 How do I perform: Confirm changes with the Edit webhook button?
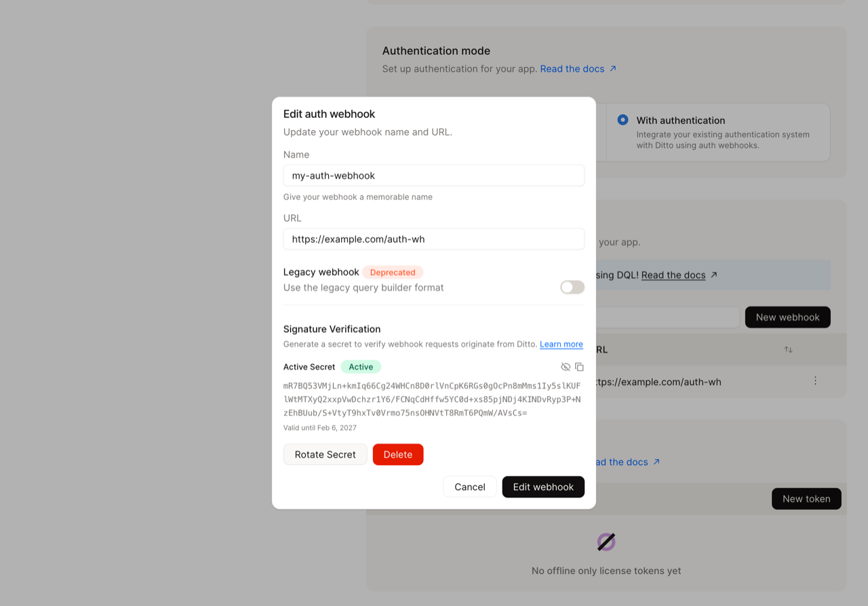(542, 486)
